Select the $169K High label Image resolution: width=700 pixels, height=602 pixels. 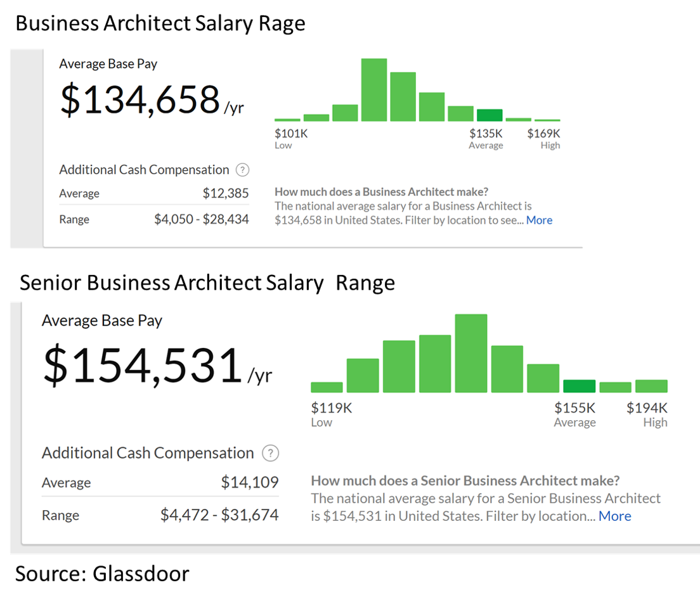pyautogui.click(x=544, y=134)
